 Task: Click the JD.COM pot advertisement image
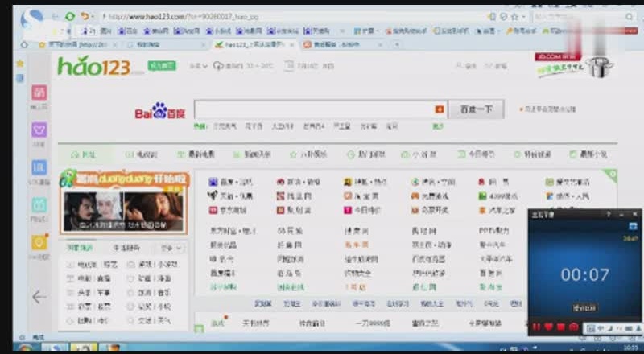point(575,65)
